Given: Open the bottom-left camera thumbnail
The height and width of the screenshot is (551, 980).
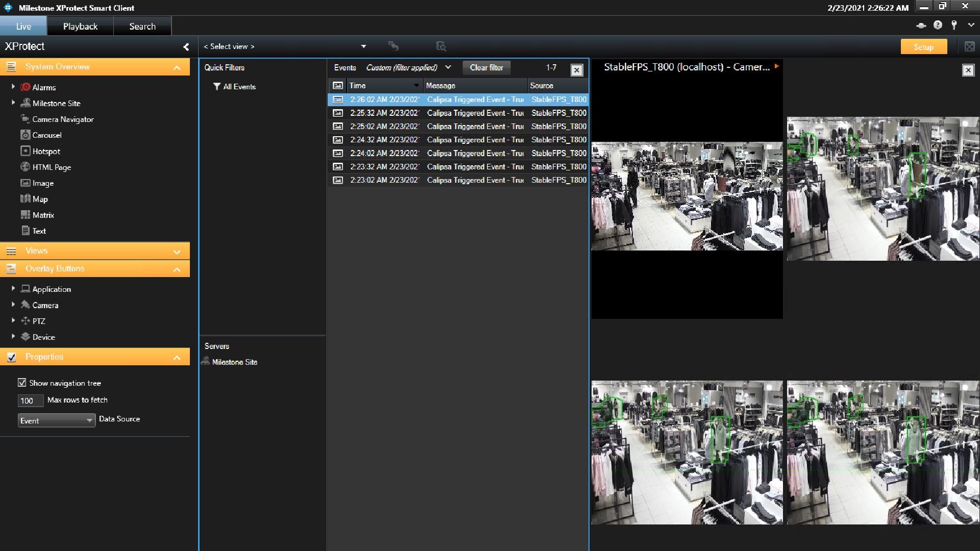Looking at the screenshot, I should pos(687,453).
